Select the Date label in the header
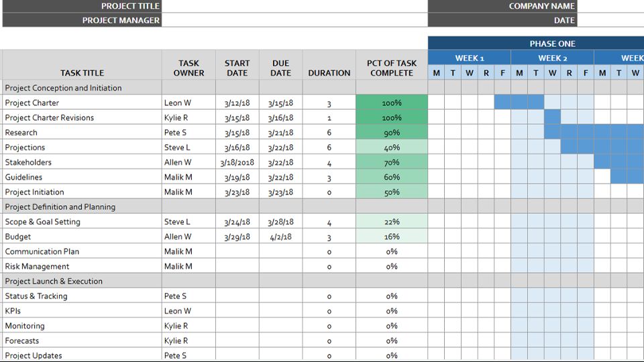644x362 pixels. [502, 20]
